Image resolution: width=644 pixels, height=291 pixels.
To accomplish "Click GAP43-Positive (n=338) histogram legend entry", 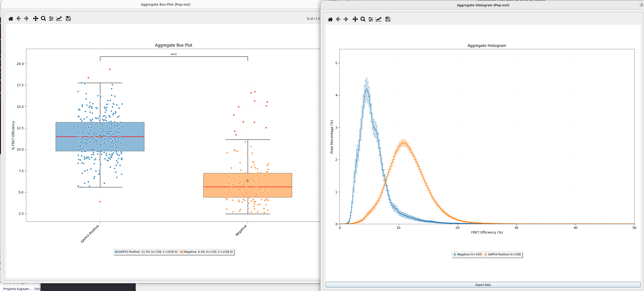I will tap(502, 254).
